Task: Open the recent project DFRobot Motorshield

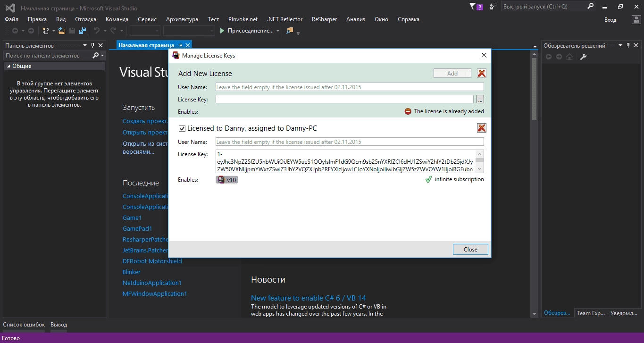Action: (x=152, y=261)
